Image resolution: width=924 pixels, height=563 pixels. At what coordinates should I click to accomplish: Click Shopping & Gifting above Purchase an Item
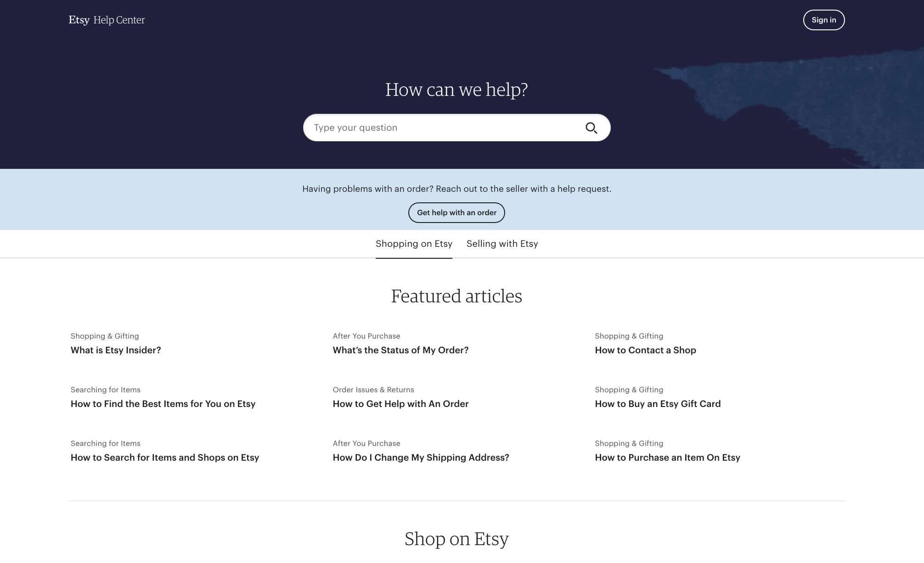click(x=629, y=443)
